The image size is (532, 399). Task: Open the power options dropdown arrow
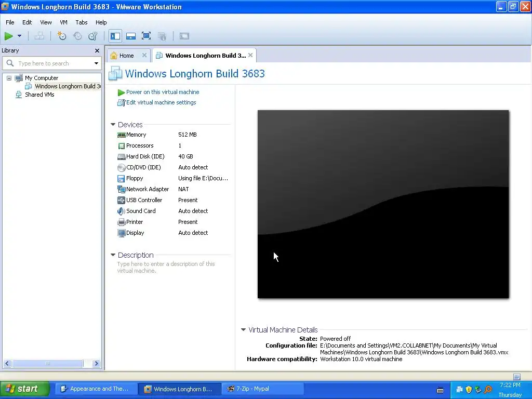pos(19,36)
